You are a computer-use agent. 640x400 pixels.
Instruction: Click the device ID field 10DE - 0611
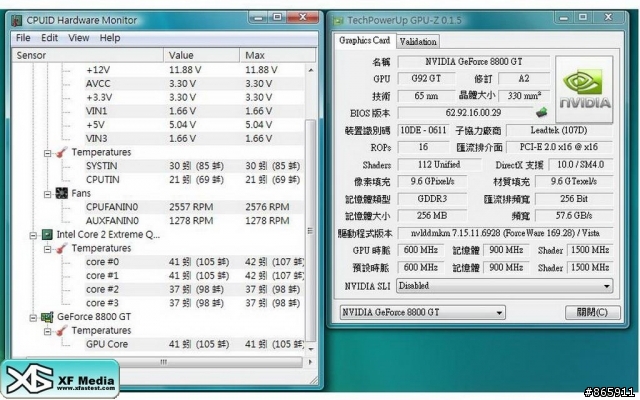click(423, 130)
